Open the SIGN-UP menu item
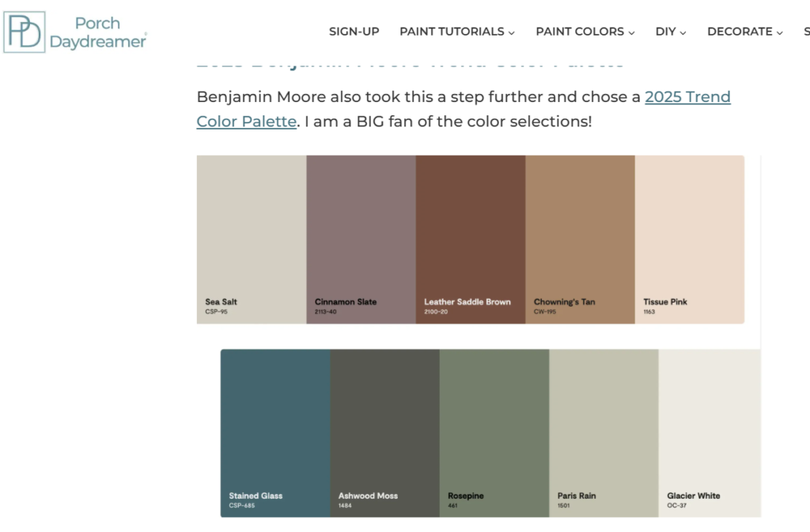Image resolution: width=810 pixels, height=532 pixels. pos(354,32)
